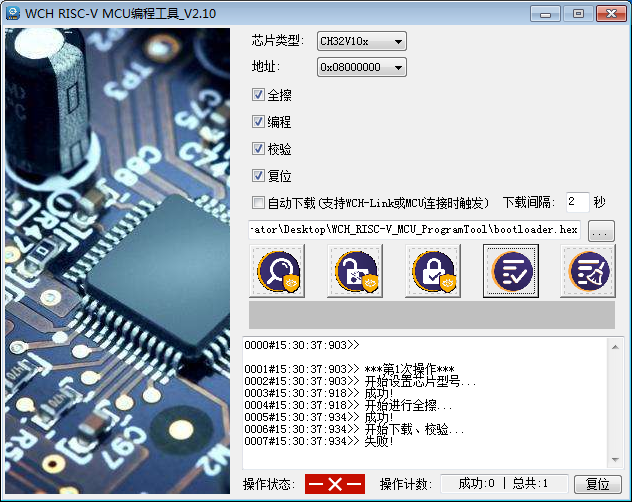632x502 pixels.
Task: Expand the 地址 0x08000000 address dropdown
Action: click(x=361, y=68)
